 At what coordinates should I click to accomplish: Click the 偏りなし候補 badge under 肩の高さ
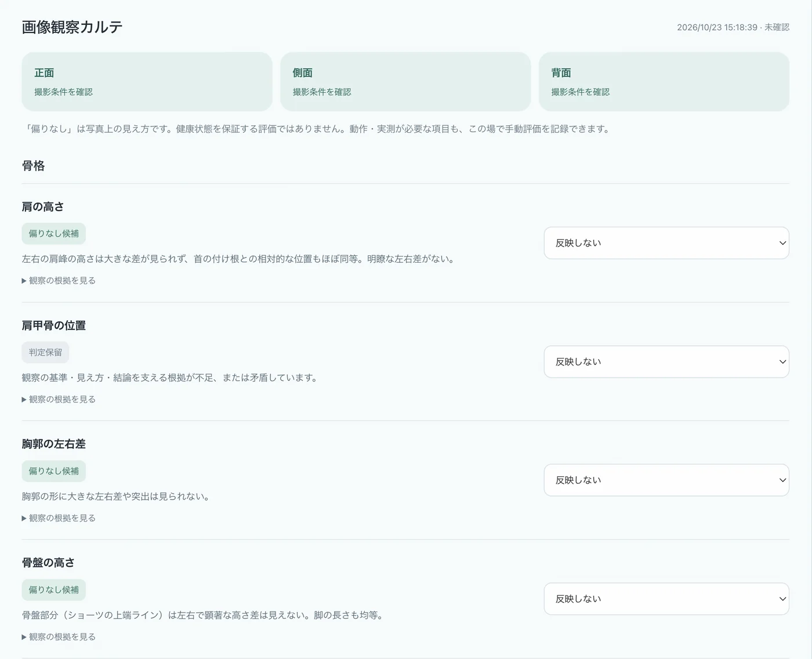54,234
